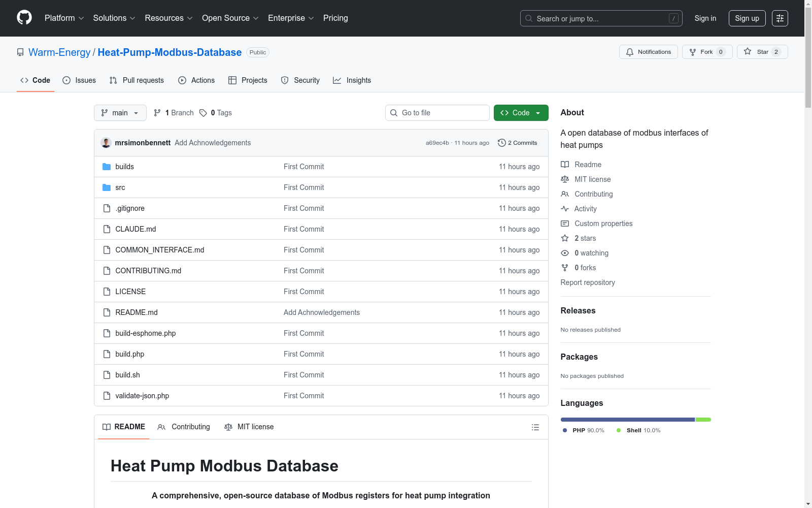
Task: Open validate-json.php file
Action: (142, 396)
